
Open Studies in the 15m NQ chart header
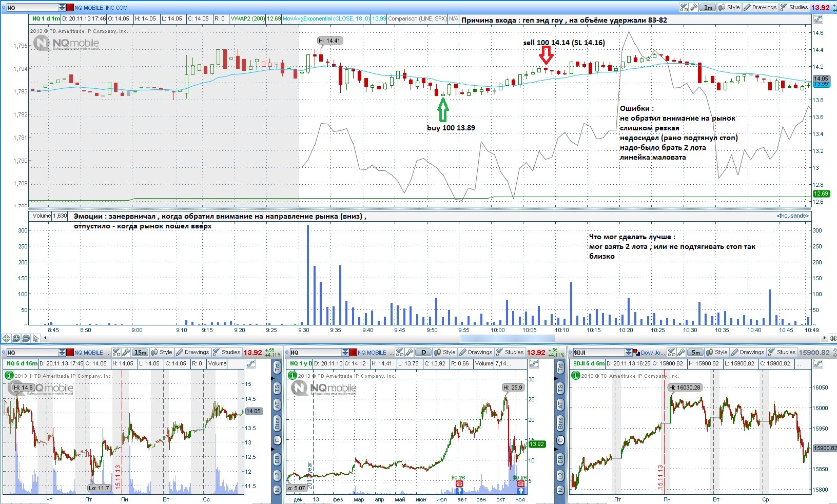click(226, 352)
